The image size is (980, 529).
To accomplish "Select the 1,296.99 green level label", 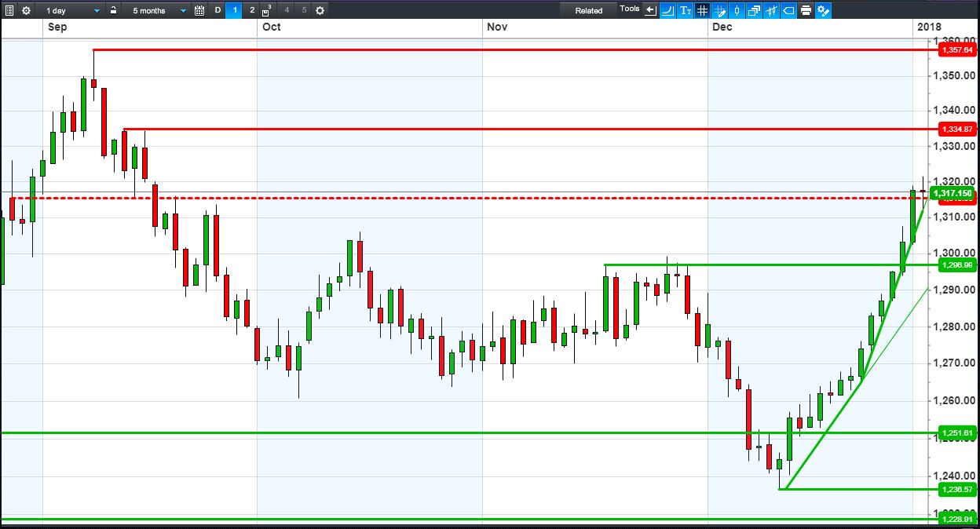I will 956,265.
